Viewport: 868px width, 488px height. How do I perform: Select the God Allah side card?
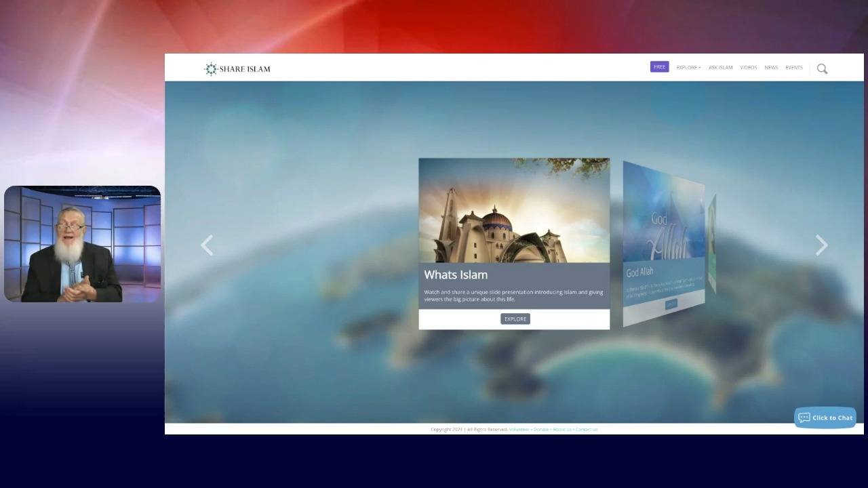pyautogui.click(x=664, y=244)
